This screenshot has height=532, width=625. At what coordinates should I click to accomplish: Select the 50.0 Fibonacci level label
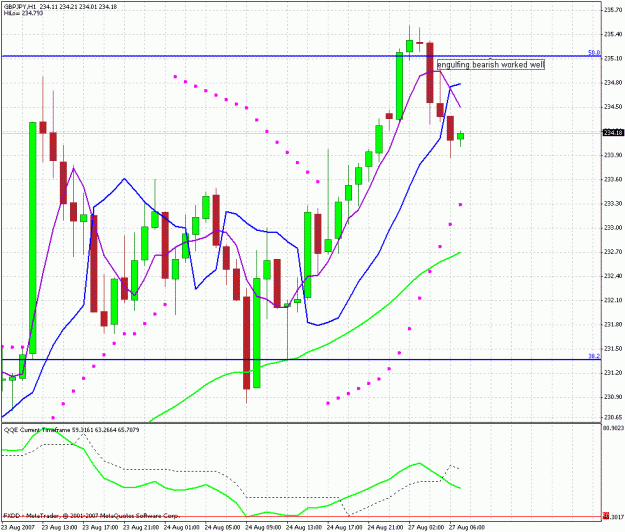click(594, 53)
